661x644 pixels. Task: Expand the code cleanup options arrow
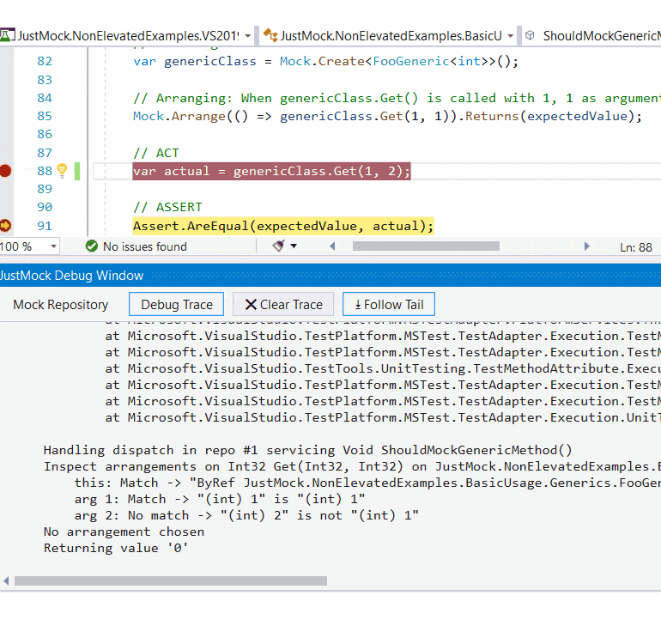[294, 246]
